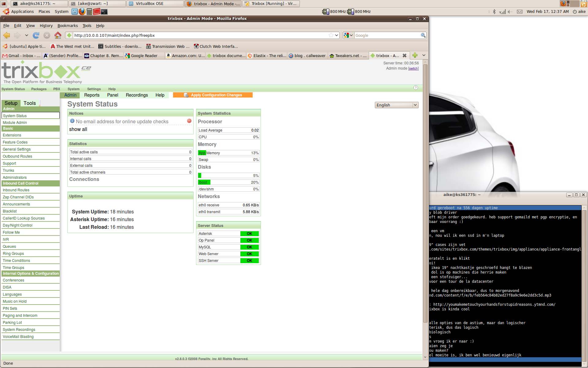Screen dimensions: 588x368
Task: Switch to the Recordings tab
Action: pos(137,95)
